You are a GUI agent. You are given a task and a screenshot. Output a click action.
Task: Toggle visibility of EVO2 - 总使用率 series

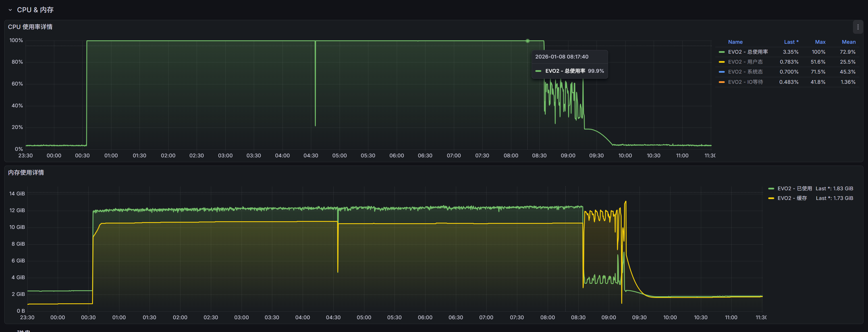tap(748, 52)
